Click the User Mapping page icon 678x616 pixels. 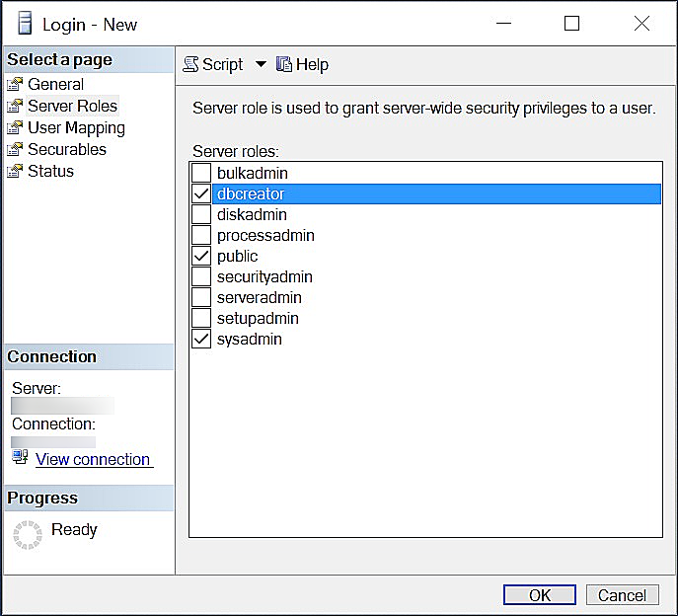tap(15, 128)
